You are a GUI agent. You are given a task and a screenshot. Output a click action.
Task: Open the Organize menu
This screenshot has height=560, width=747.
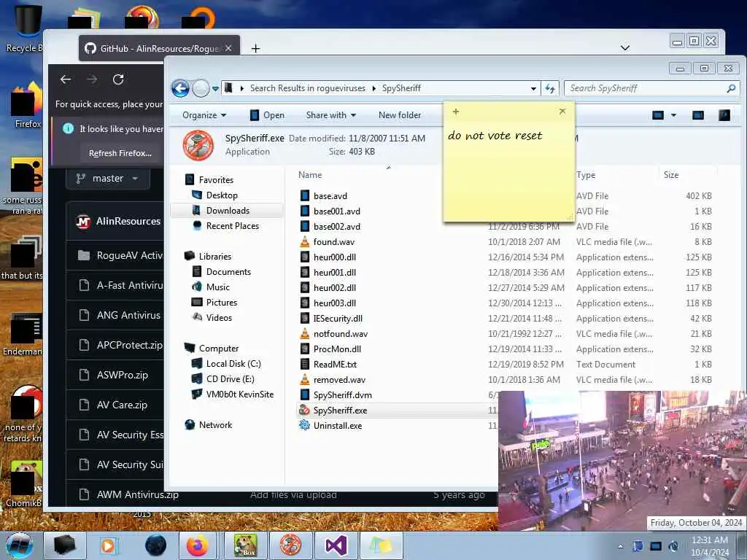[204, 115]
